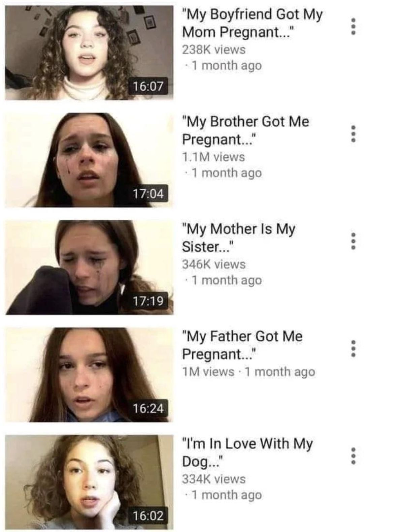
Task: Open 'My Boyfriend Got My Mom Pregnant...' title
Action: tap(252, 23)
